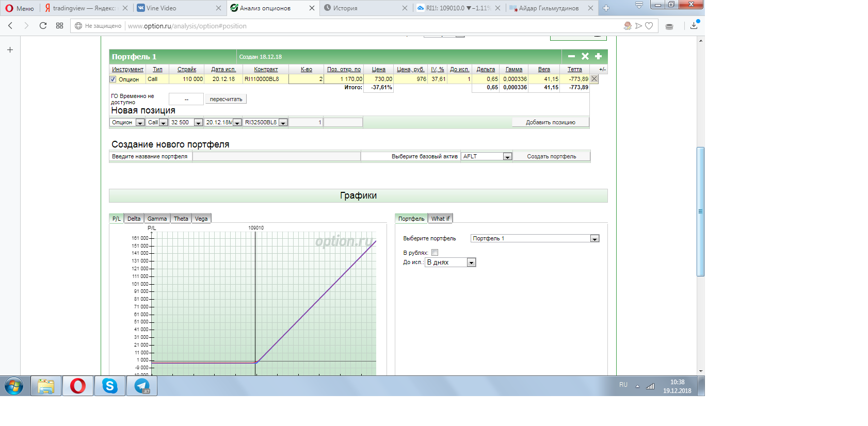Delete Портфель 1 with the X icon

(585, 56)
